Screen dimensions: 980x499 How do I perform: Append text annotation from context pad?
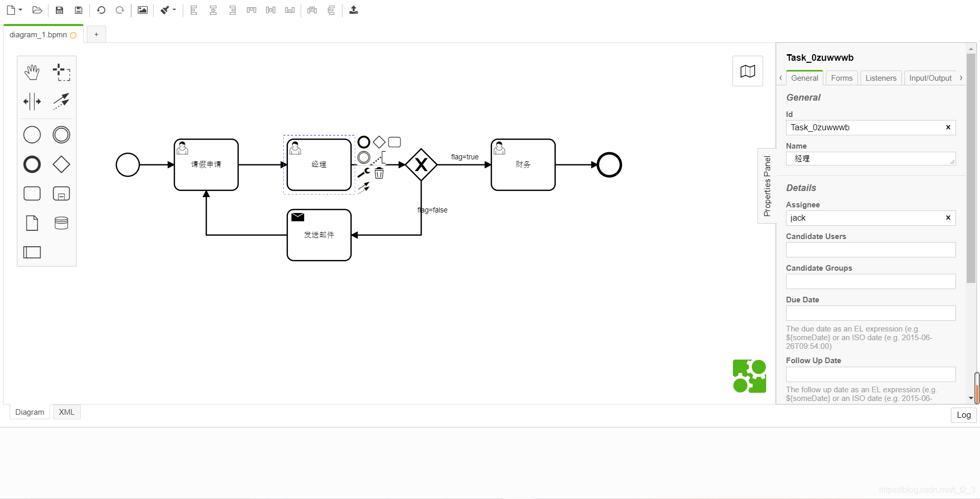(x=379, y=157)
